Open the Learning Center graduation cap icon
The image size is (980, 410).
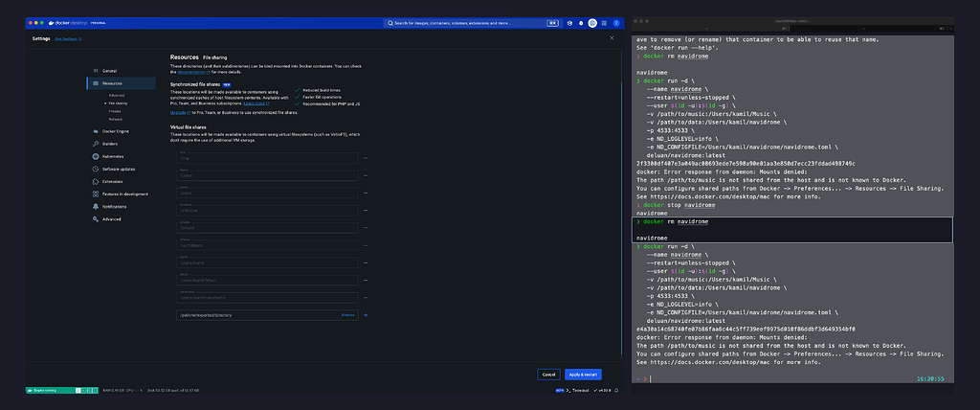[x=568, y=23]
